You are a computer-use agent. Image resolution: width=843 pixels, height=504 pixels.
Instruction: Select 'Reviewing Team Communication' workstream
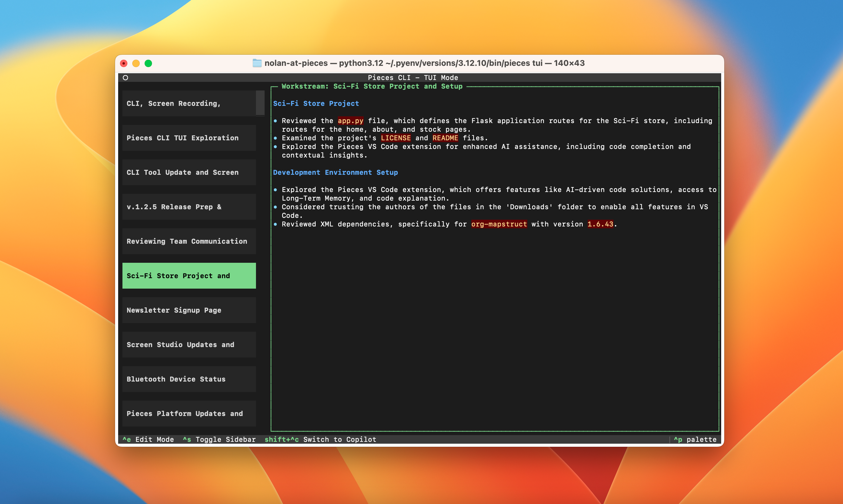189,241
